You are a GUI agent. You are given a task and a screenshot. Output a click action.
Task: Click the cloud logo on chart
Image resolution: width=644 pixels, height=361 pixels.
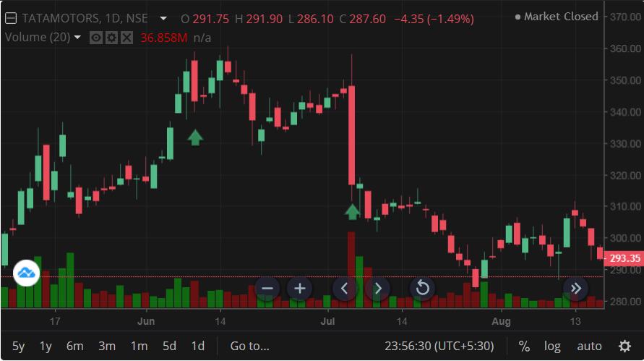[27, 273]
